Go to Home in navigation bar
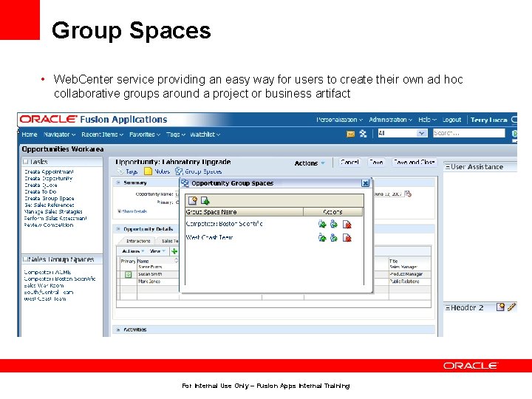The width and height of the screenshot is (532, 399). 30,134
